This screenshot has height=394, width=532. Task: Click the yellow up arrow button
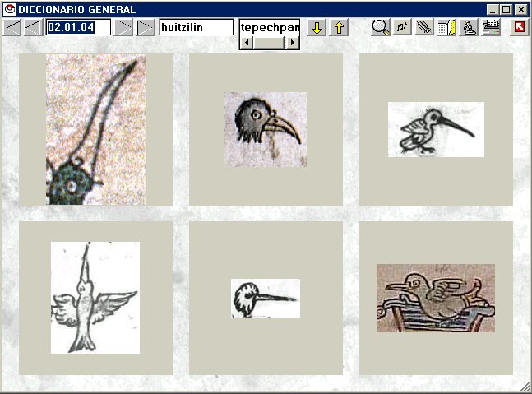338,27
